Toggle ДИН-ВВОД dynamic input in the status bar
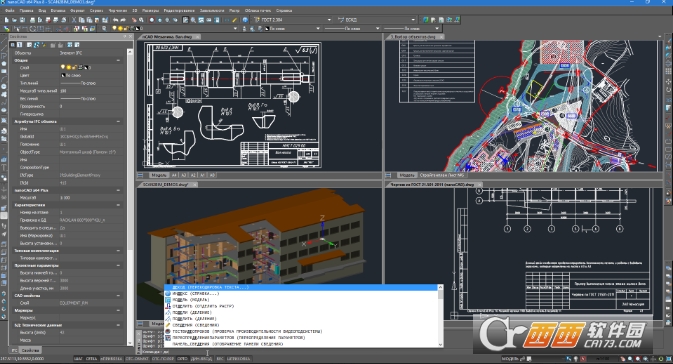 point(201,358)
